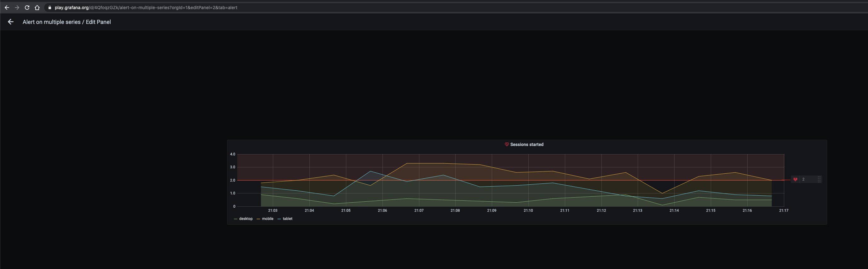Go back using the browser back arrow
The height and width of the screenshot is (269, 868).
[7, 8]
